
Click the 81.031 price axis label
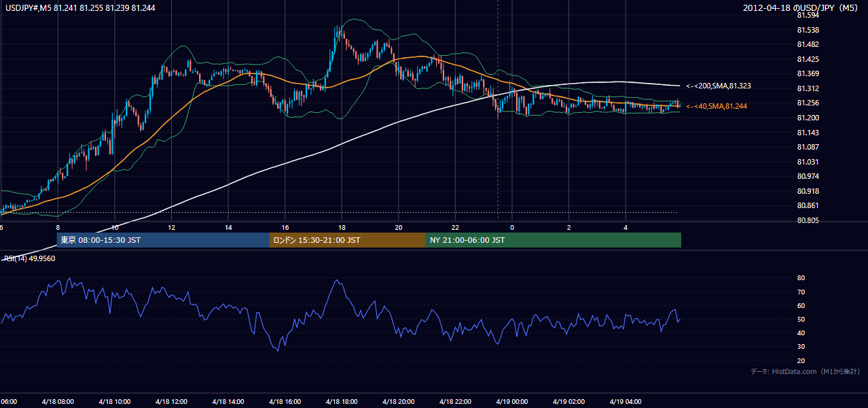pyautogui.click(x=808, y=162)
